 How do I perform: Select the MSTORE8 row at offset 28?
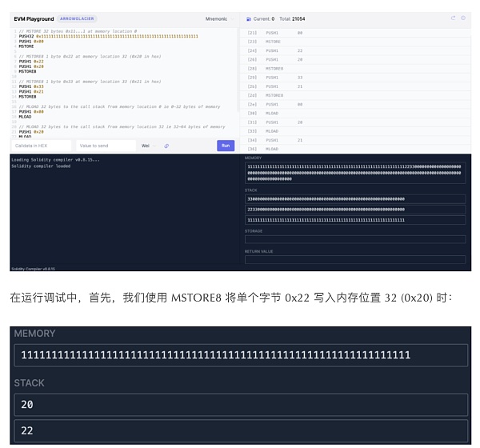point(277,69)
